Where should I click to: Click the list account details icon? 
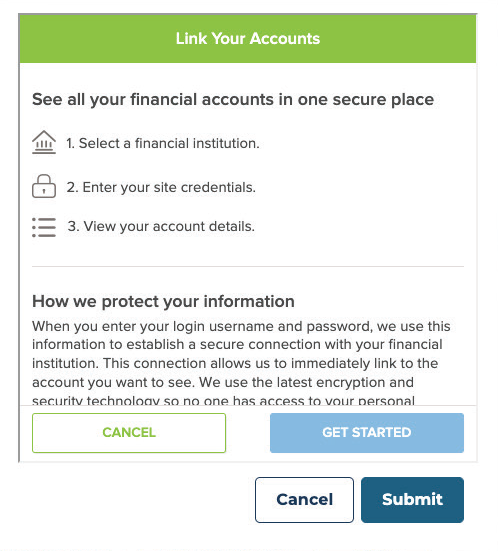tap(44, 227)
